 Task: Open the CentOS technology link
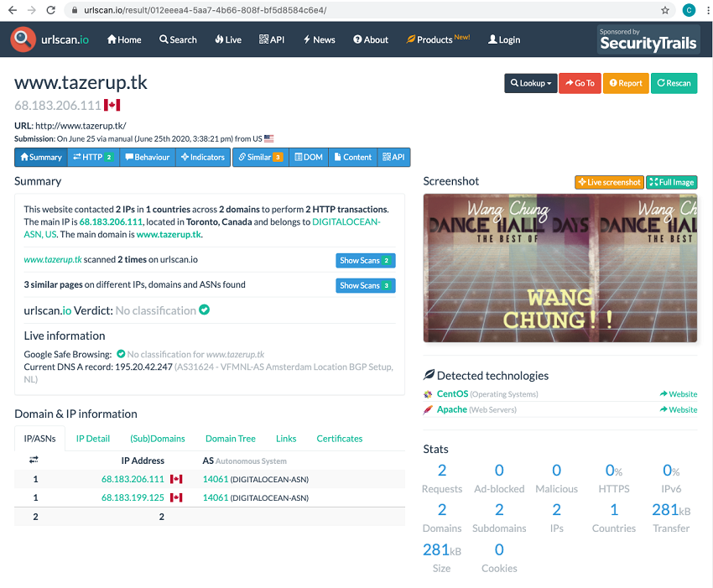click(452, 394)
